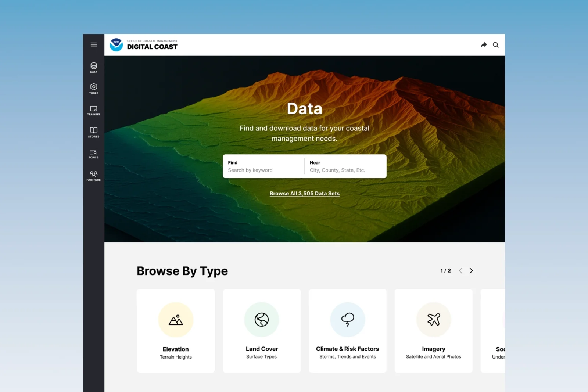
Task: Open the Topics sidebar icon
Action: point(94,154)
